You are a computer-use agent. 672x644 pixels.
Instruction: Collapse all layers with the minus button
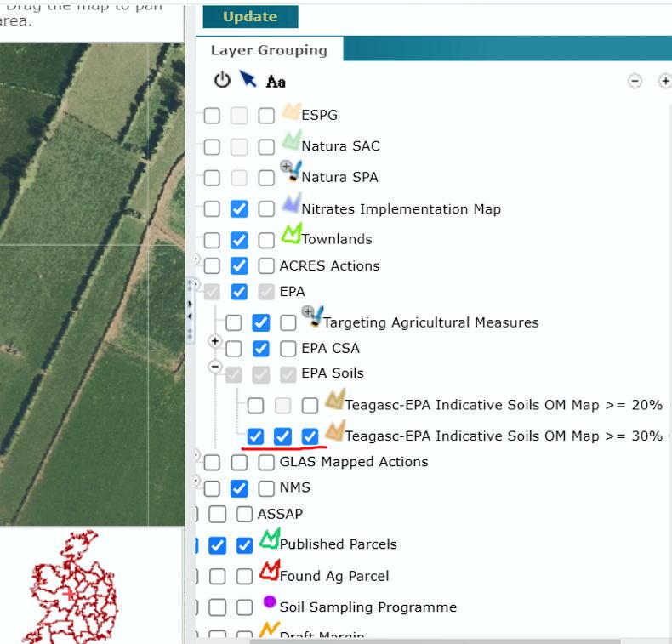(x=635, y=81)
